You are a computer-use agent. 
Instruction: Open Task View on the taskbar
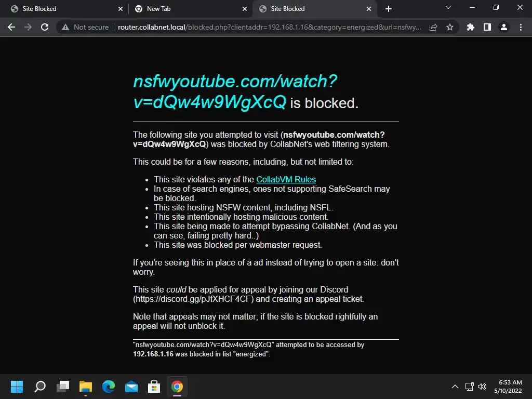pyautogui.click(x=63, y=387)
